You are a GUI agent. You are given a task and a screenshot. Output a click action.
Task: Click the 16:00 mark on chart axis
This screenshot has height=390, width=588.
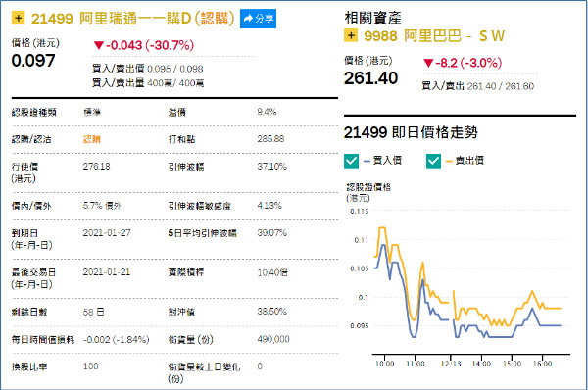[542, 364]
